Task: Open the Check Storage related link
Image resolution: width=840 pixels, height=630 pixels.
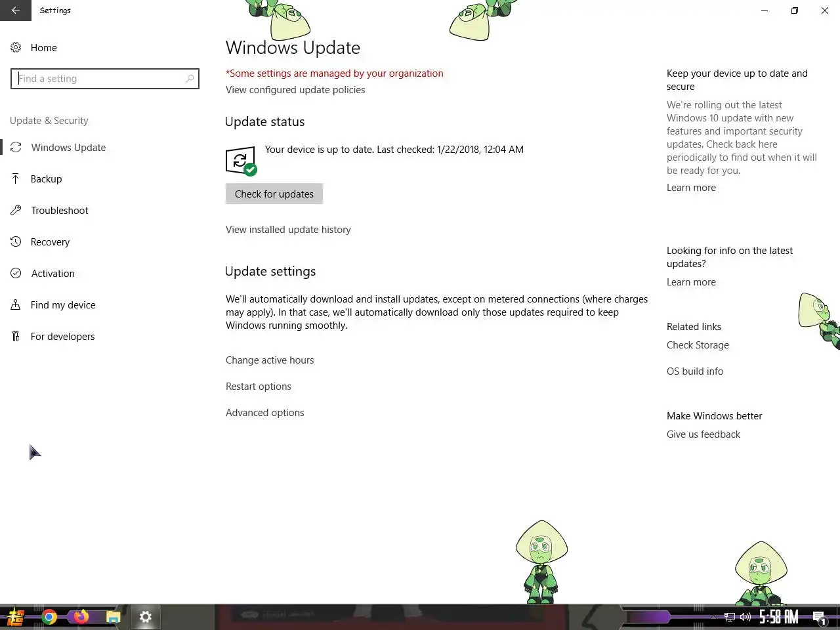Action: coord(698,345)
